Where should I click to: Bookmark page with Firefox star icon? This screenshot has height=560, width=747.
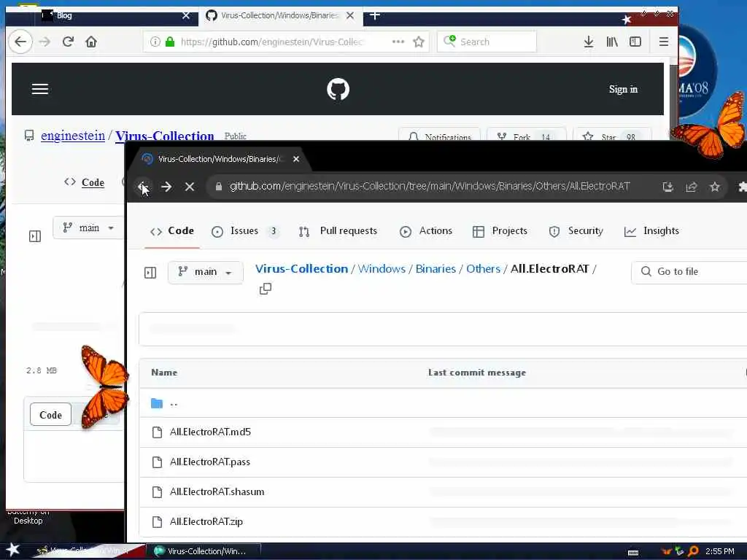tap(419, 42)
